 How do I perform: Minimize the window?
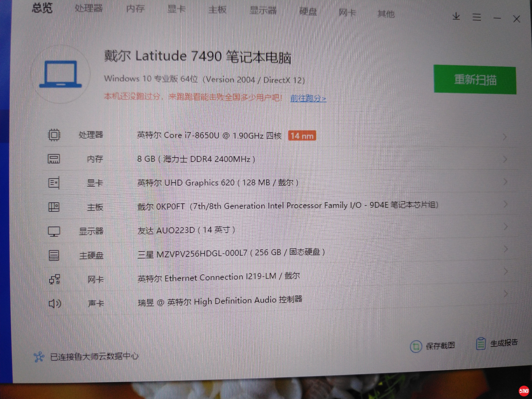(x=497, y=18)
